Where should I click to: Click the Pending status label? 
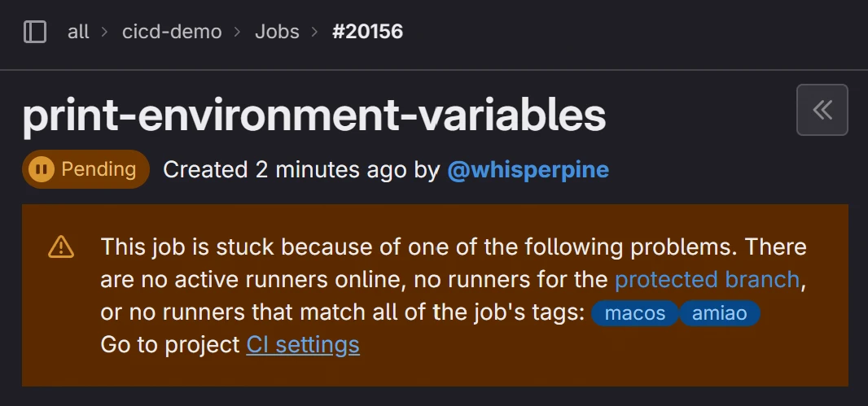pos(99,169)
